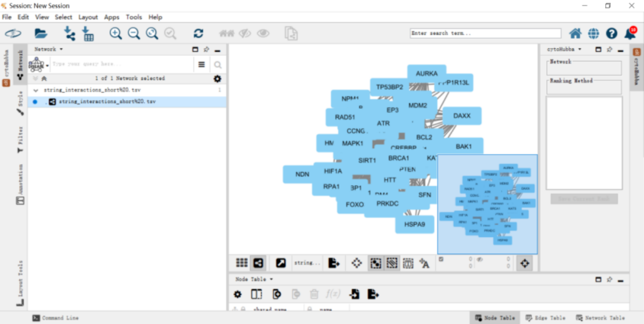644x324 pixels.
Task: Apply preferred layout refresh icon
Action: pyautogui.click(x=199, y=33)
